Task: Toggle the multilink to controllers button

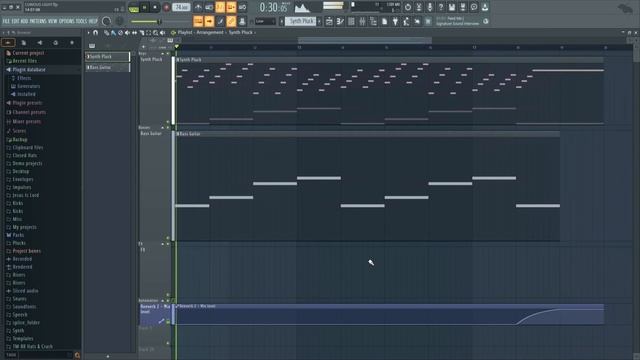Action: (242, 21)
